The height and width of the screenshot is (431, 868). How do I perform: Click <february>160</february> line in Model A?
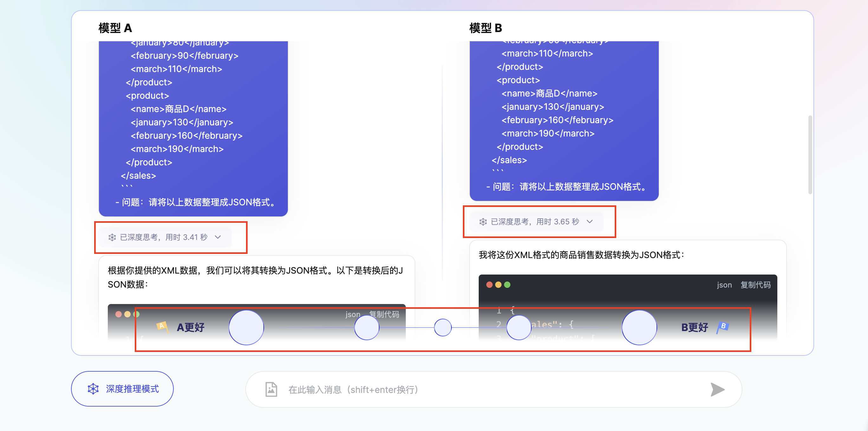coord(187,136)
